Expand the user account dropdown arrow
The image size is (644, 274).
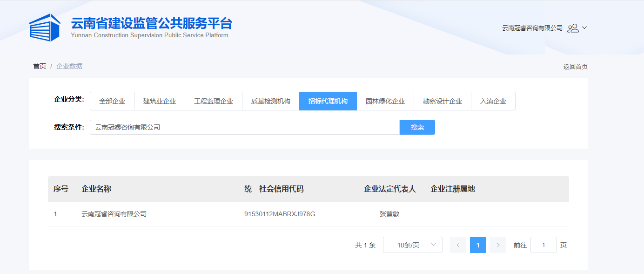[584, 27]
